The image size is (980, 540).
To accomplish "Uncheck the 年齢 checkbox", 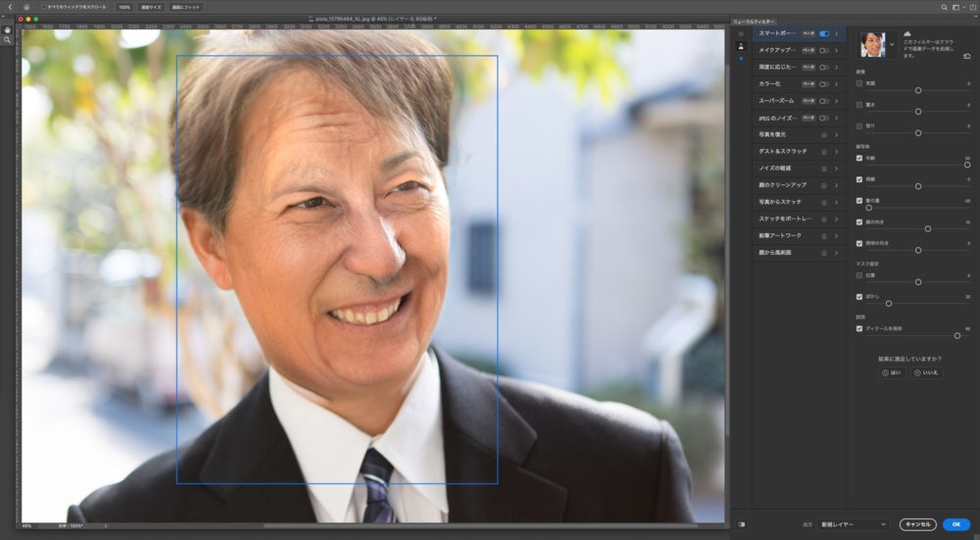I will (x=859, y=158).
